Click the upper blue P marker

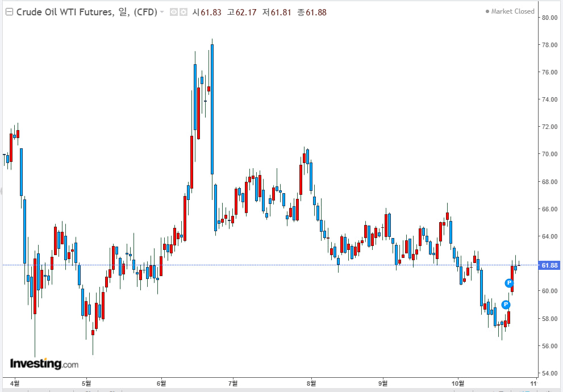point(509,283)
